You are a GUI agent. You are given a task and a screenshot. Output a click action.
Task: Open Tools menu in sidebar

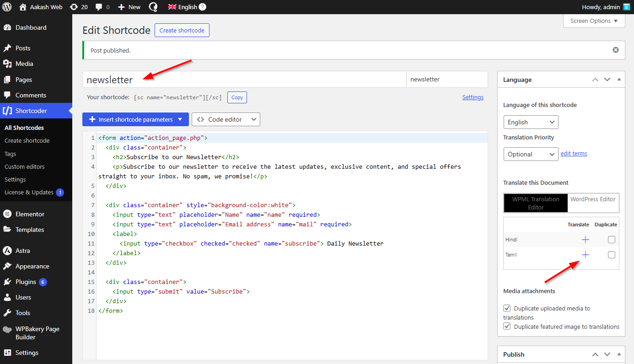36,313
